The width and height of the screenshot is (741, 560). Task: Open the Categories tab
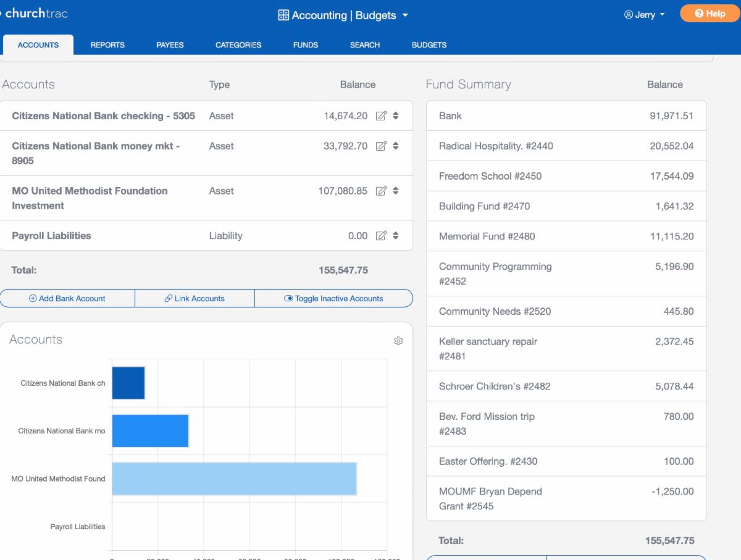[238, 45]
